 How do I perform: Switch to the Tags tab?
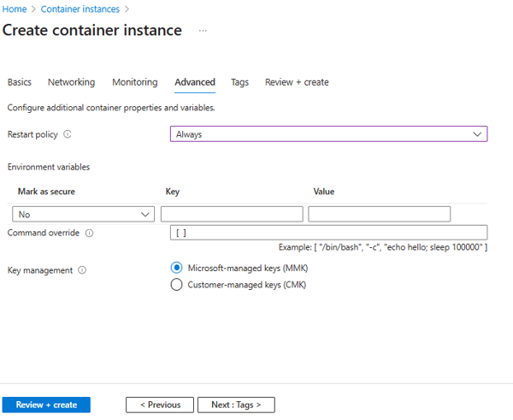point(239,82)
